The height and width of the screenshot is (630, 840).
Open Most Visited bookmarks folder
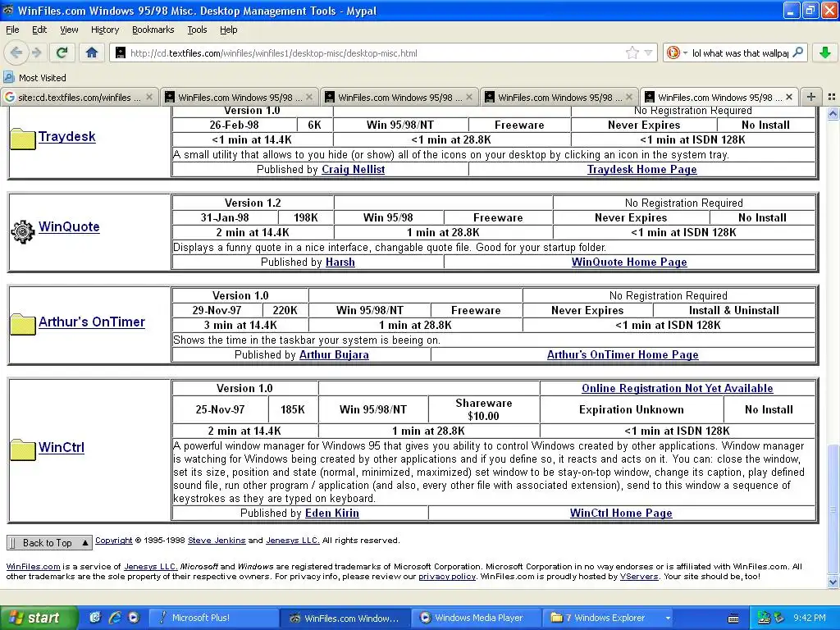(x=35, y=78)
